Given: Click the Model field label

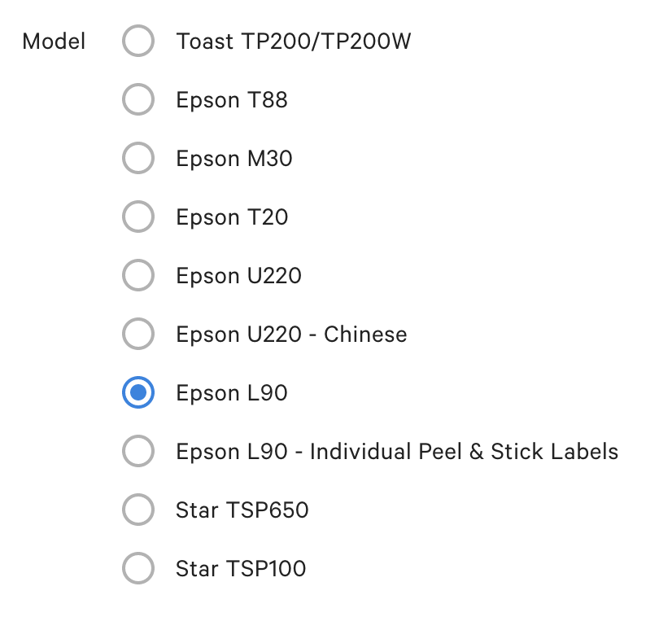Looking at the screenshot, I should pyautogui.click(x=54, y=41).
